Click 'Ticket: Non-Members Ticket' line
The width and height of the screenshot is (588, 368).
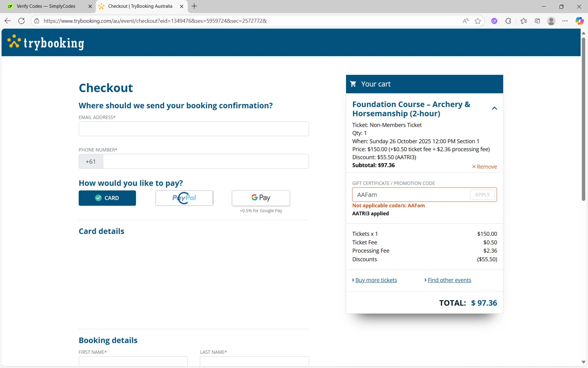pos(387,125)
